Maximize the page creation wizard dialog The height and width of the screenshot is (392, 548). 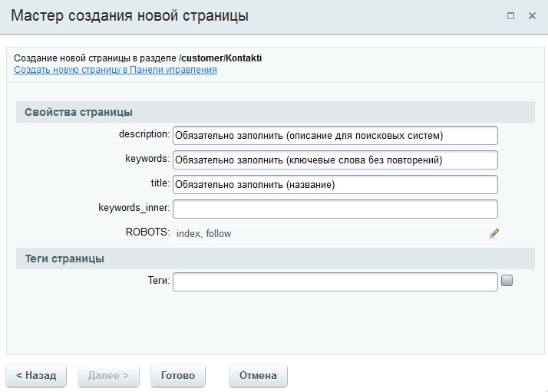pos(510,16)
